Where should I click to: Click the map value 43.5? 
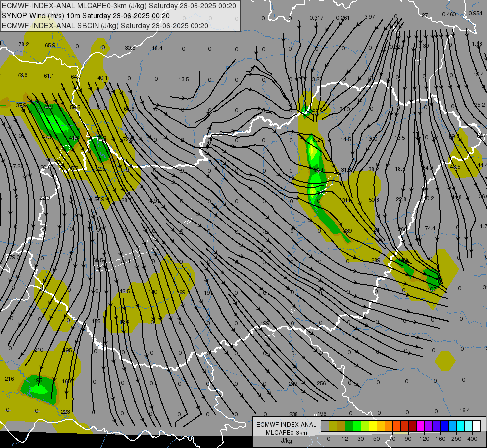point(455,167)
